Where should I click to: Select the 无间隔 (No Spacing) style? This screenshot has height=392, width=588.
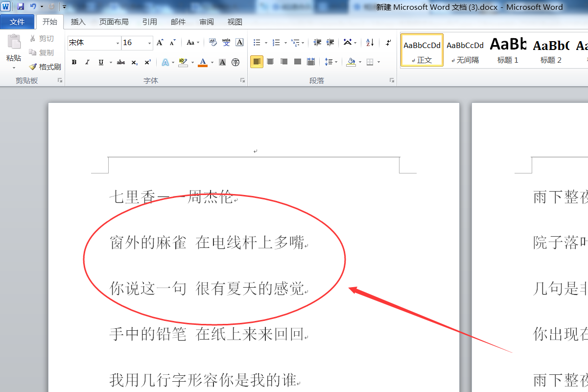tap(465, 50)
